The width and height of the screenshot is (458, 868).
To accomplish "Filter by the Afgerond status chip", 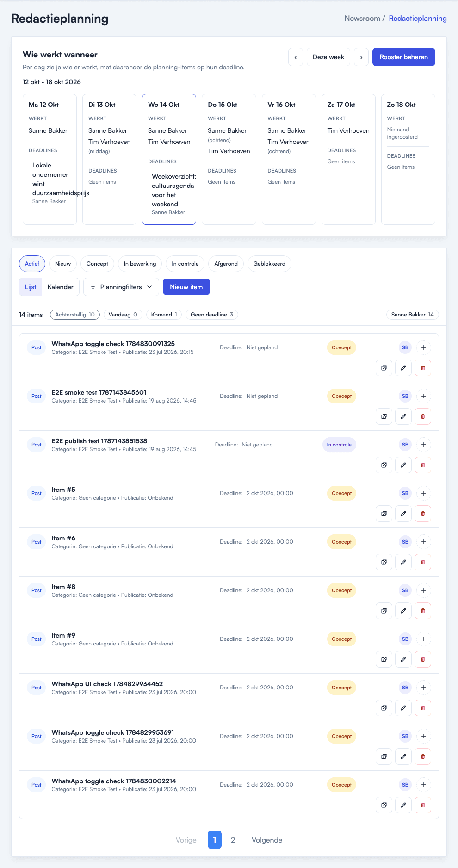I will (x=226, y=264).
